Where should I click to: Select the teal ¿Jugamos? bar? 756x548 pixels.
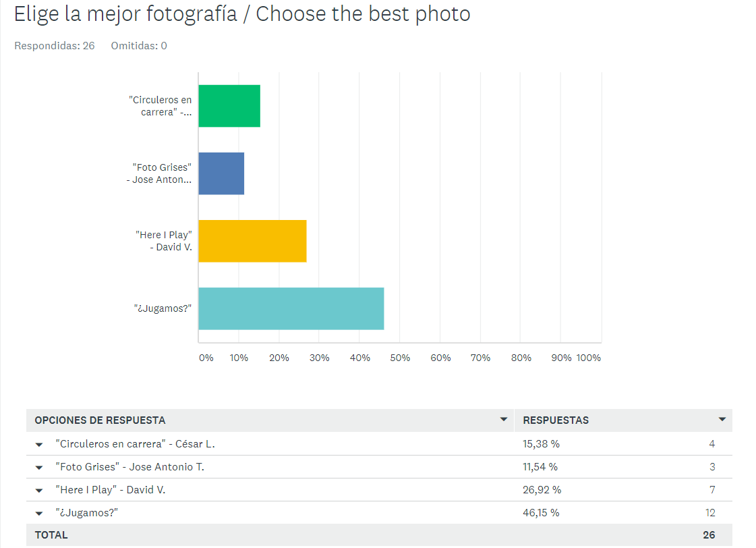coord(291,308)
